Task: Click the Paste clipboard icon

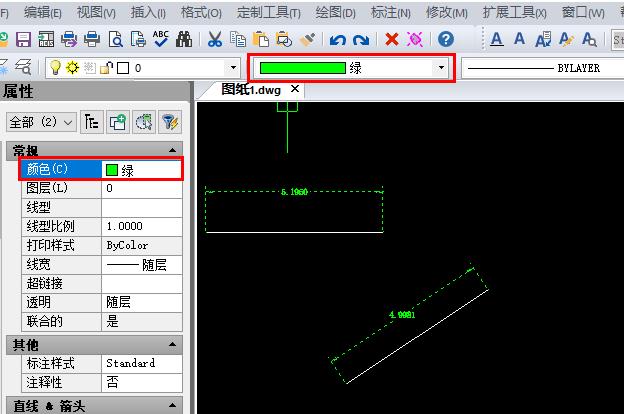Action: (x=261, y=39)
